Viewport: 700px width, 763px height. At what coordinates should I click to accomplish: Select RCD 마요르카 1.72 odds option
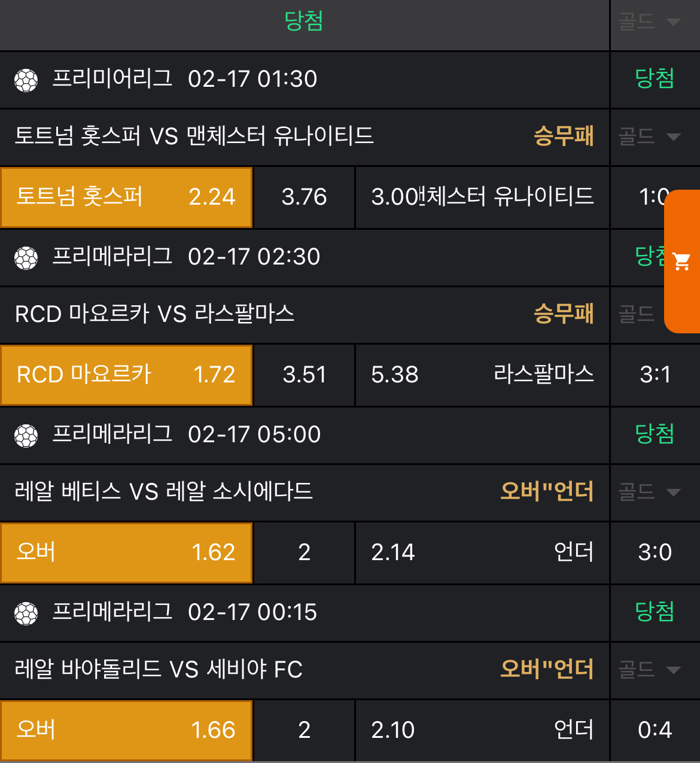pos(126,375)
